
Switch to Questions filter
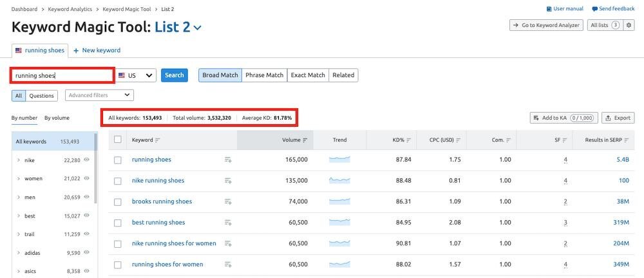point(41,96)
